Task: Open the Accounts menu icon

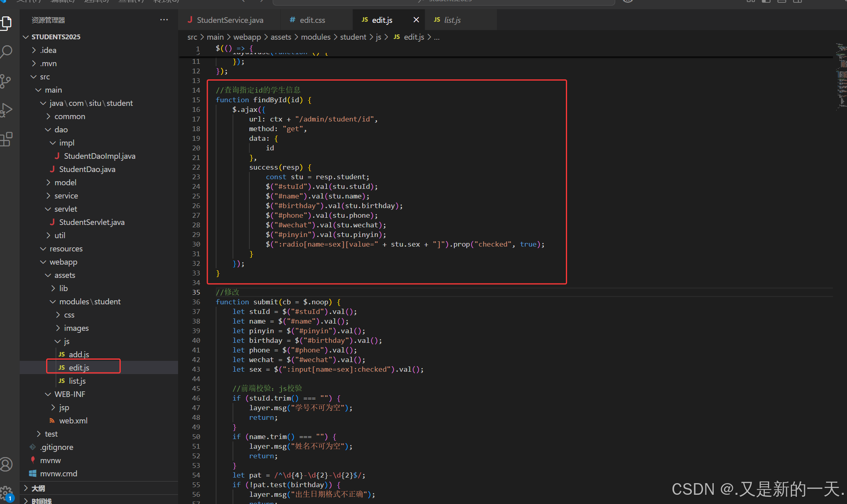Action: click(x=6, y=464)
